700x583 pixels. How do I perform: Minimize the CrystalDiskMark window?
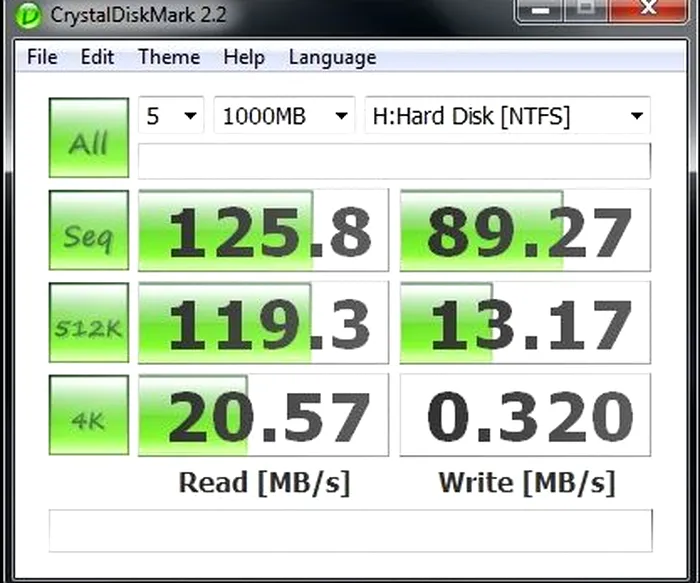pyautogui.click(x=540, y=10)
